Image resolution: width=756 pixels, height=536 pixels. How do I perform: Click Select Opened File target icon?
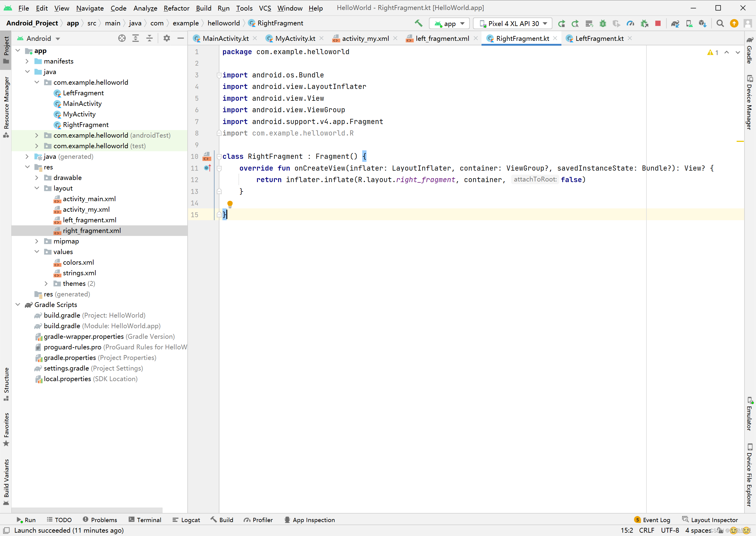click(122, 38)
